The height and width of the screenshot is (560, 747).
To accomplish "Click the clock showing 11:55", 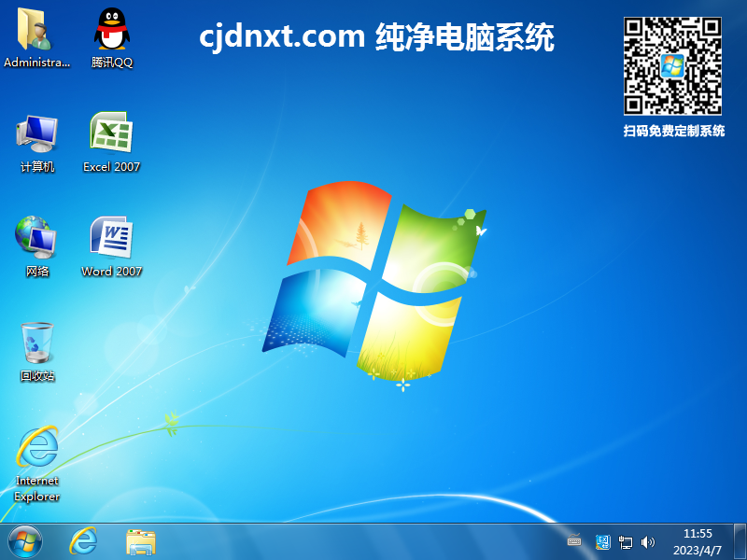I will tap(698, 533).
